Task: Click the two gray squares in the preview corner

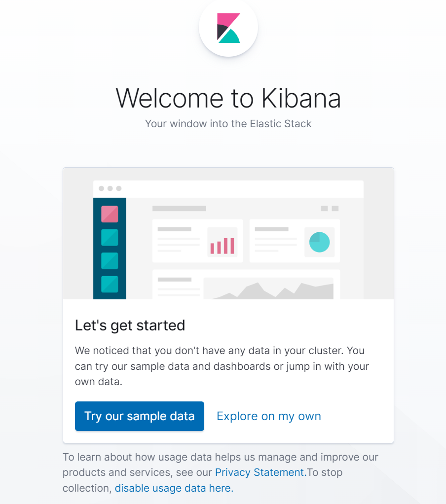Action: [x=329, y=209]
